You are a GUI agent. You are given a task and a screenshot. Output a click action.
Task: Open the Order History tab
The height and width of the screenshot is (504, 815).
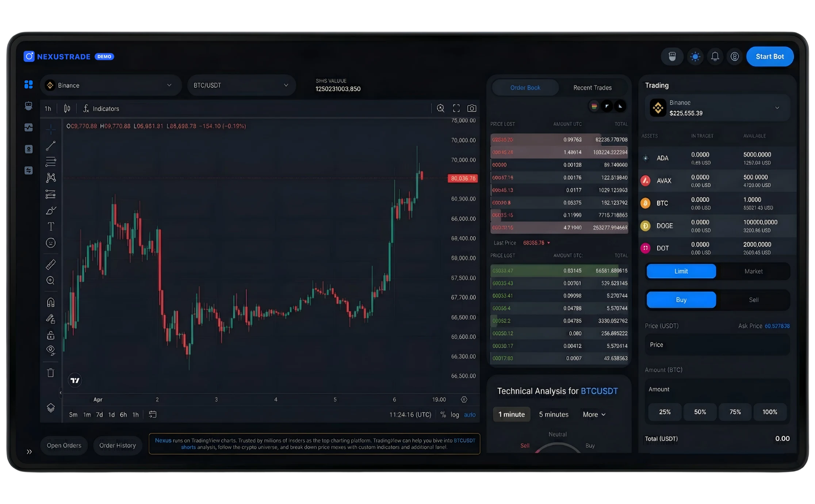118,446
